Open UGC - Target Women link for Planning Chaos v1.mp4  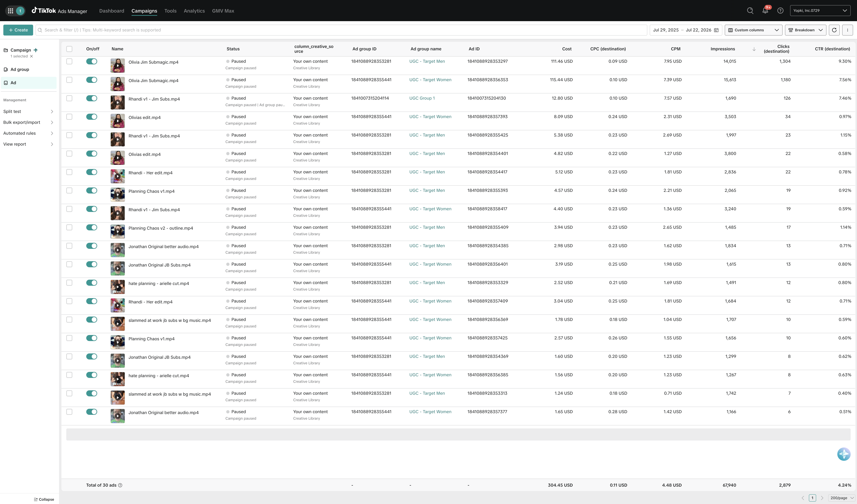pos(430,338)
